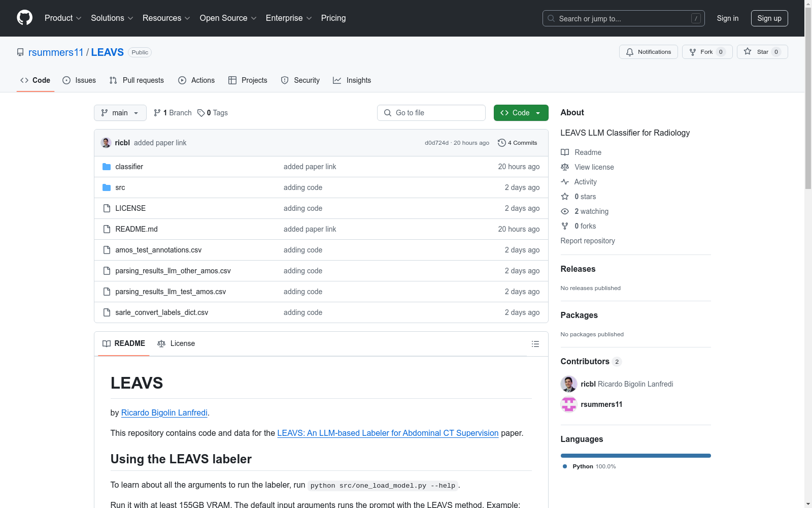This screenshot has height=508, width=812.
Task: Click the README outline list icon
Action: pos(535,344)
